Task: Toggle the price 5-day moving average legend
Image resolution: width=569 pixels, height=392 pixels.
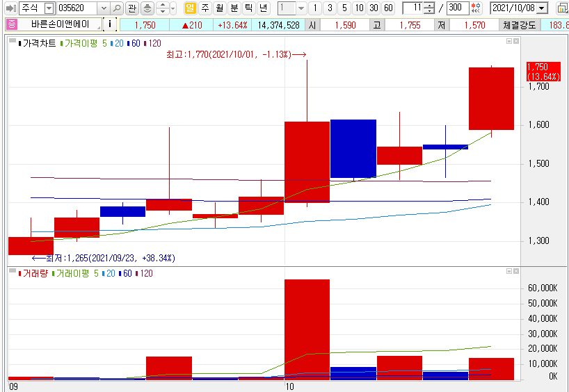Action: click(x=104, y=44)
